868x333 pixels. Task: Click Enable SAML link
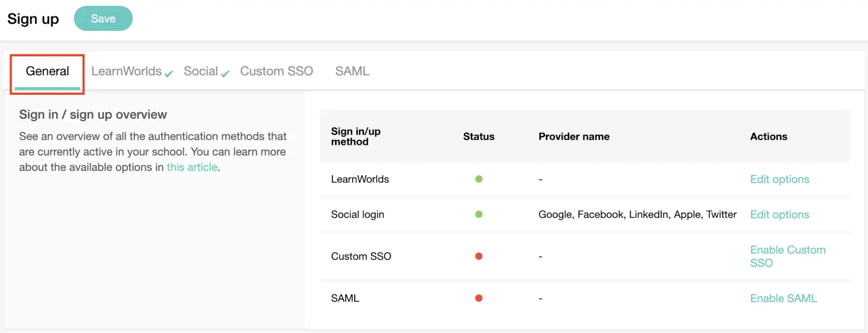point(783,298)
